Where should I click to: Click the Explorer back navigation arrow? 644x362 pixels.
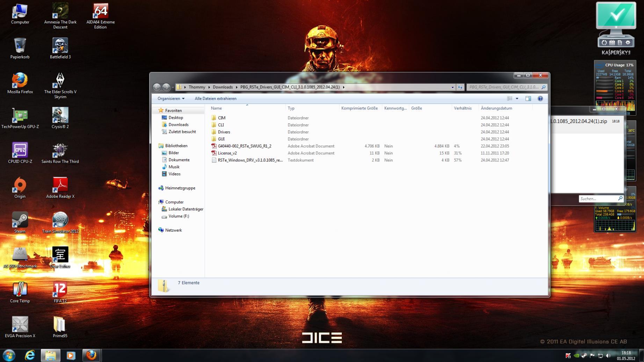tap(157, 87)
